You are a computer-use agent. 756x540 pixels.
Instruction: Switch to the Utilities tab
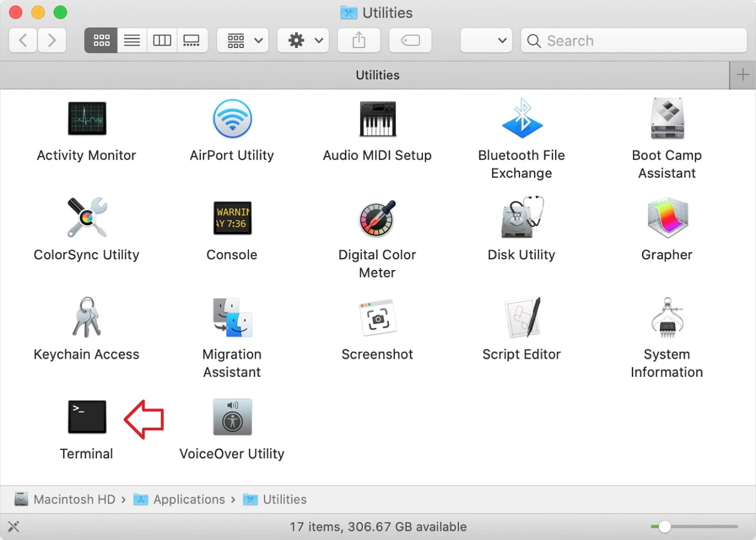click(377, 75)
